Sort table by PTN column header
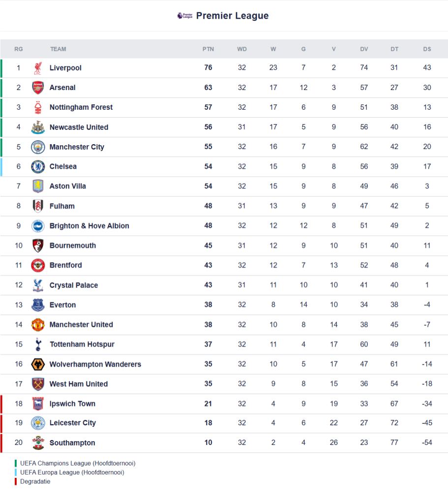 208,49
